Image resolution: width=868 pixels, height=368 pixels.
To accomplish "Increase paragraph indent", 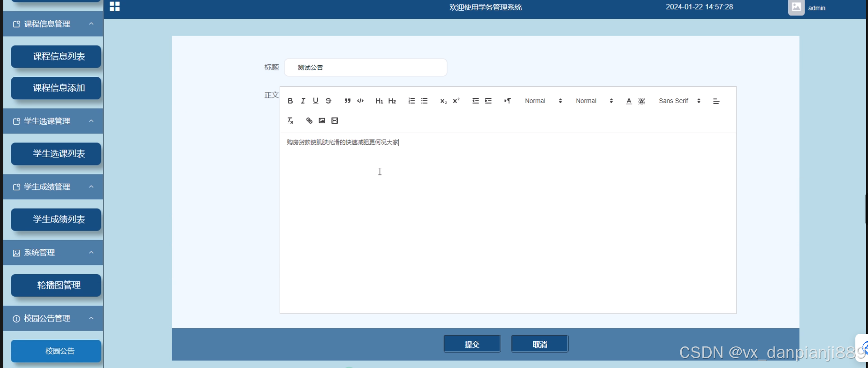I will (x=488, y=101).
